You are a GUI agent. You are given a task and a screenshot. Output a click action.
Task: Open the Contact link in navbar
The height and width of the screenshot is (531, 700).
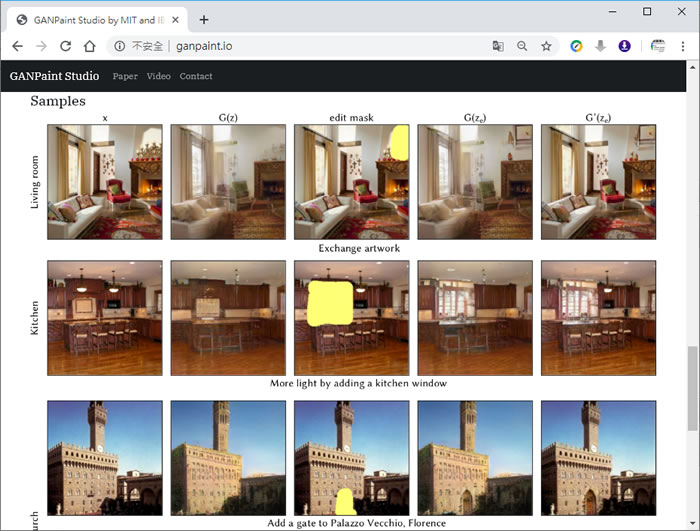point(196,76)
